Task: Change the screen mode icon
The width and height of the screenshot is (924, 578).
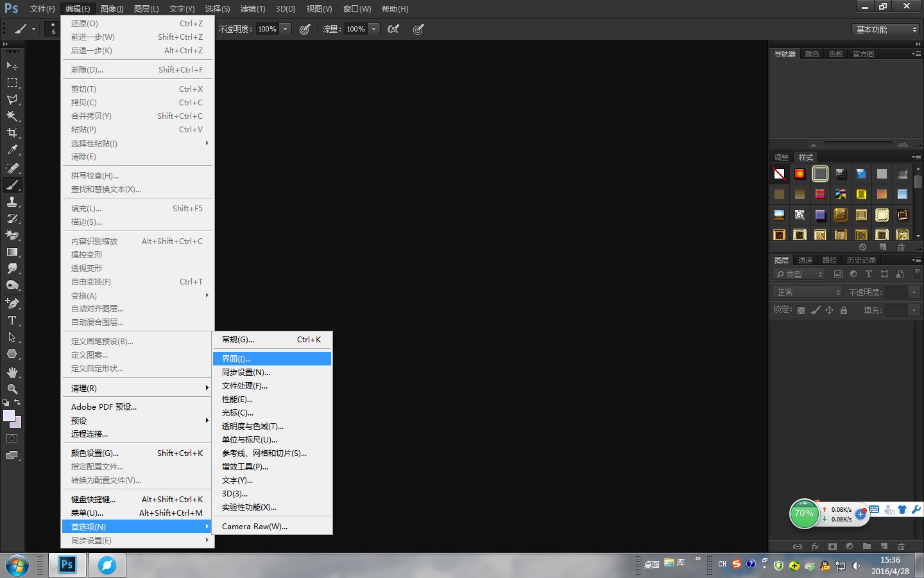Action: [x=12, y=455]
